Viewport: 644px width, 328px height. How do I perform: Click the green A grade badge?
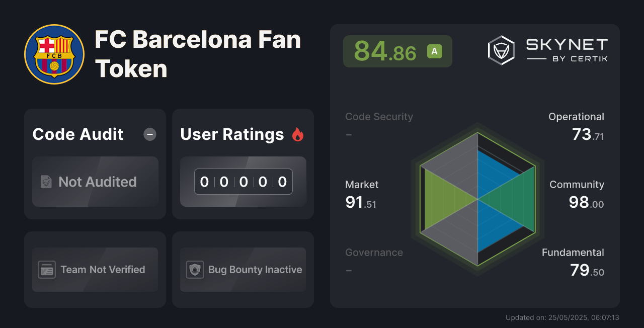435,51
